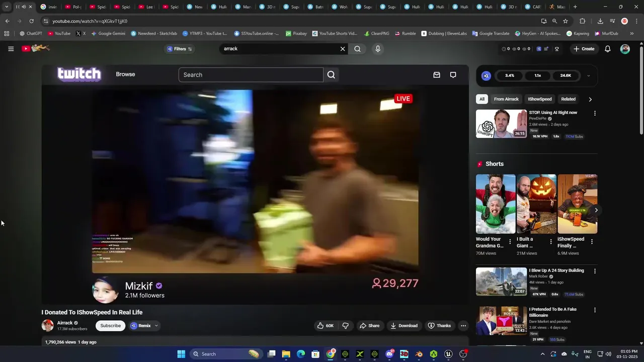Open File Explorer from taskbar
The height and width of the screenshot is (362, 644).
click(x=286, y=354)
